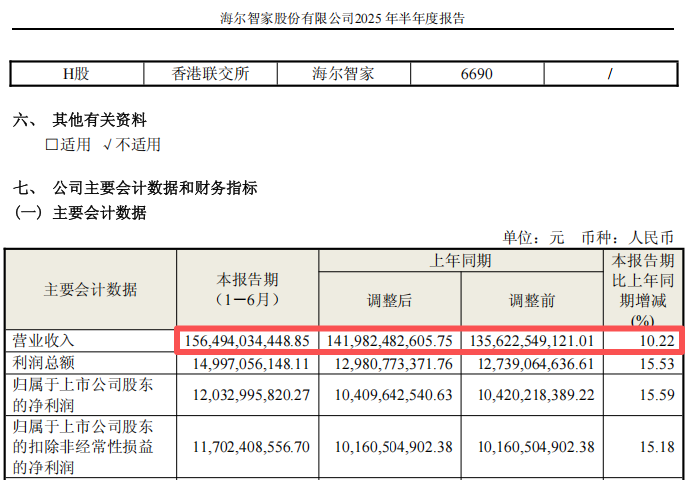The width and height of the screenshot is (690, 480).
Task: Select 10,160,504,902.38 in the 调整前 column
Action: coord(536,447)
